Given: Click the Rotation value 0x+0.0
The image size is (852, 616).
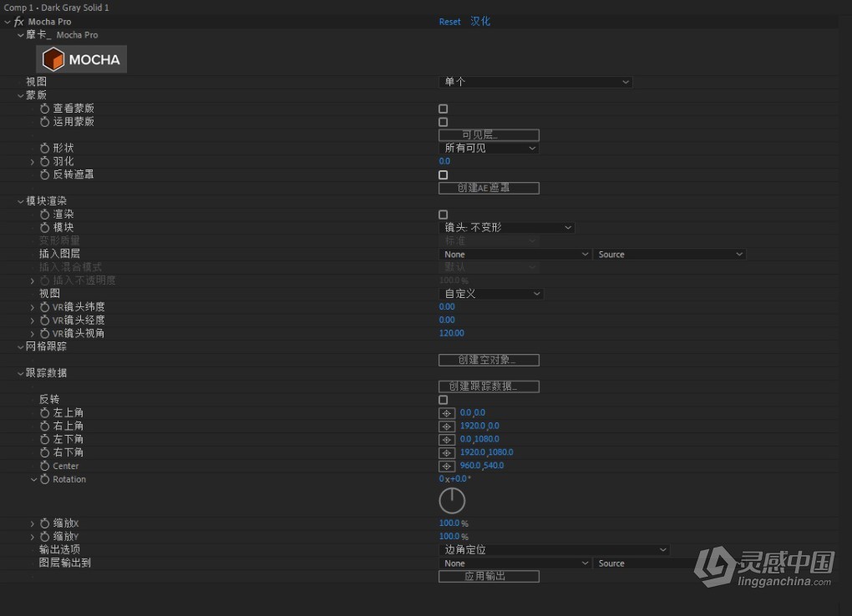Looking at the screenshot, I should coord(454,478).
